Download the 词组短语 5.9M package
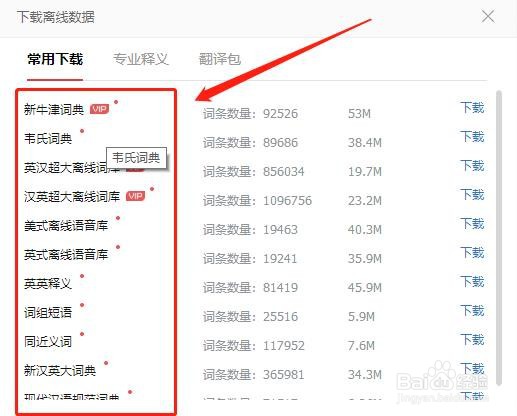The image size is (517, 416). click(472, 311)
